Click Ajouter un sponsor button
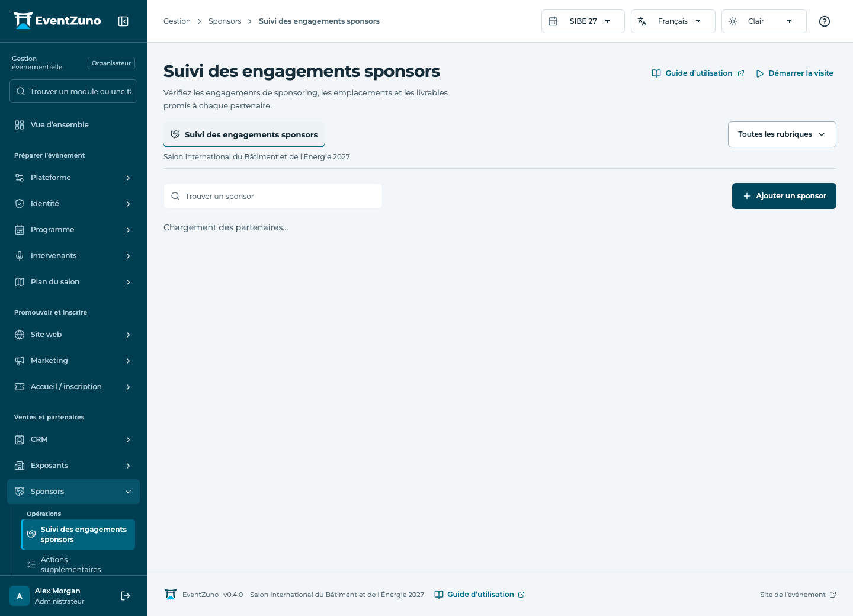Viewport: 853px width, 616px height. click(784, 196)
